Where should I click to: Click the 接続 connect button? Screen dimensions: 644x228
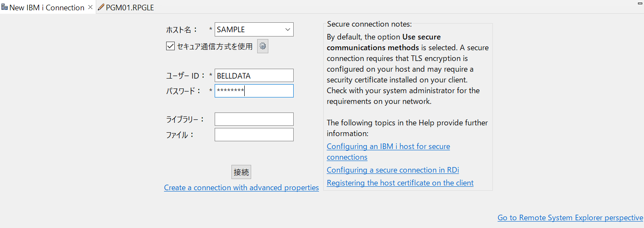pos(241,172)
